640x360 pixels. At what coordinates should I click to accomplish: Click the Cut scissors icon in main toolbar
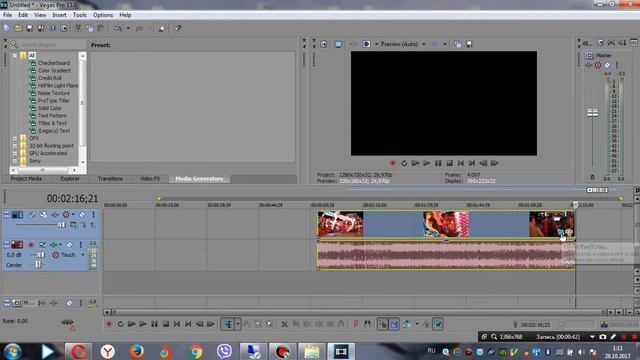[78, 28]
